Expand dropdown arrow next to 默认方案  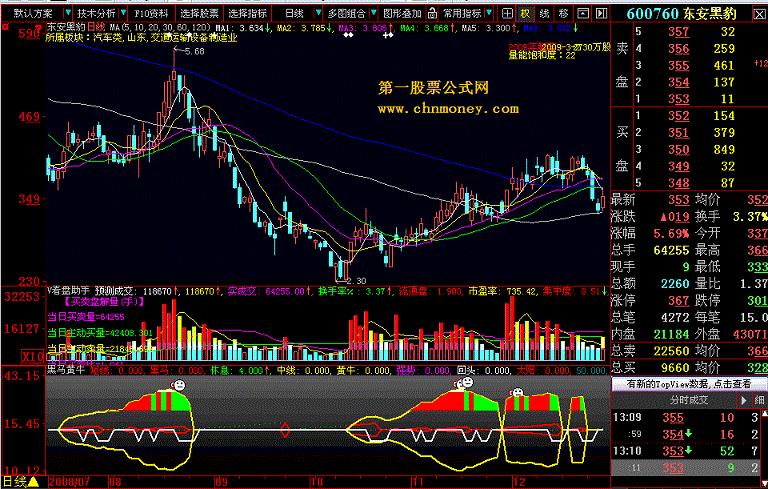(68, 13)
